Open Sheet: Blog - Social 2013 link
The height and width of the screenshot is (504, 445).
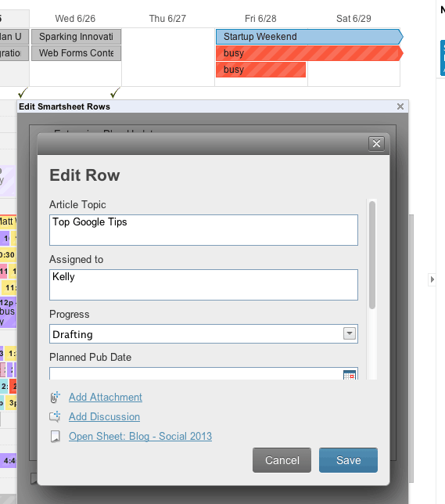click(x=141, y=437)
